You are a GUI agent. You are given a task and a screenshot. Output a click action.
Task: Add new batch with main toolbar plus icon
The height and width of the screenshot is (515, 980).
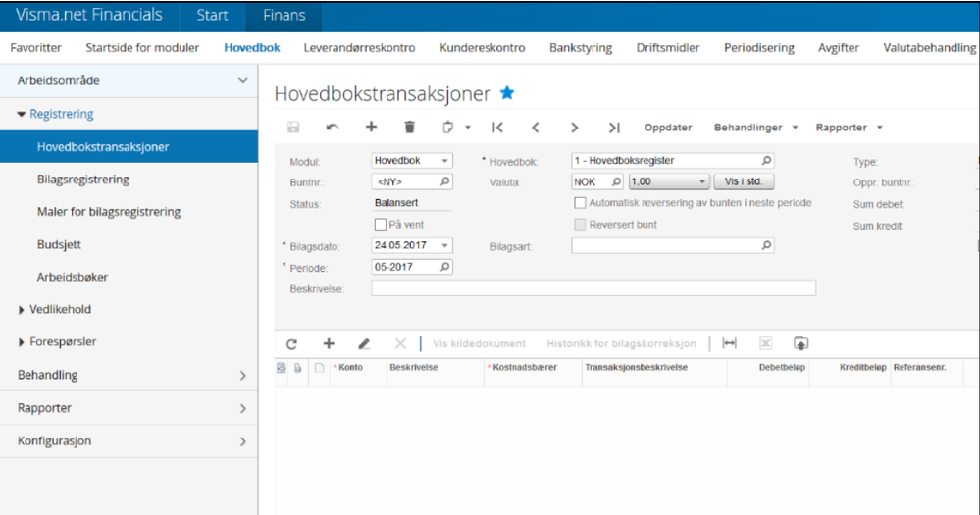tap(371, 127)
